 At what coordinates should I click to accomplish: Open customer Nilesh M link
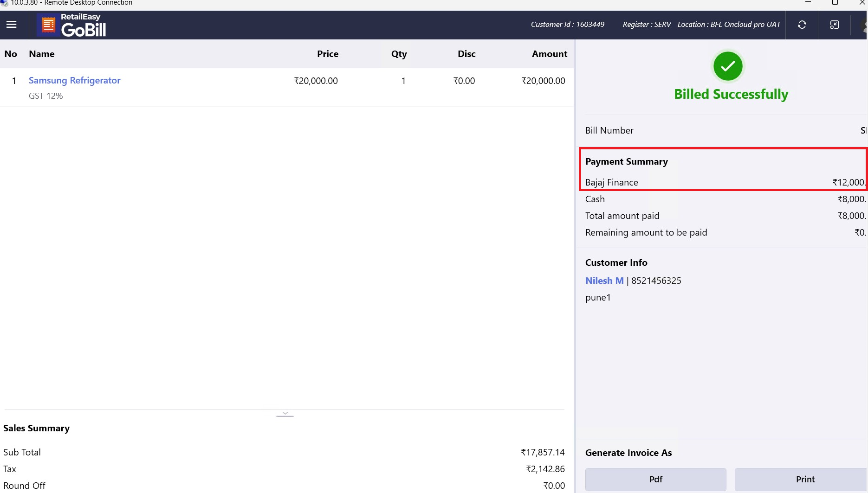click(x=604, y=281)
